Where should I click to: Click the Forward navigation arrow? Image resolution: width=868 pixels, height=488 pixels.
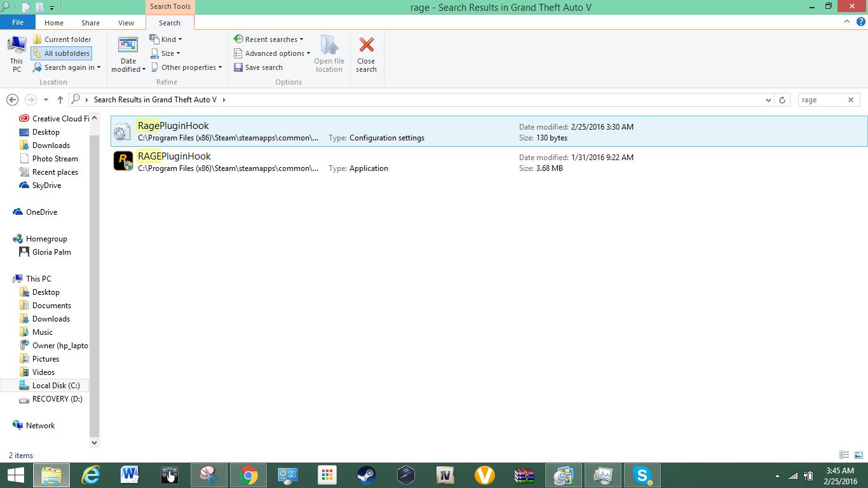[31, 100]
